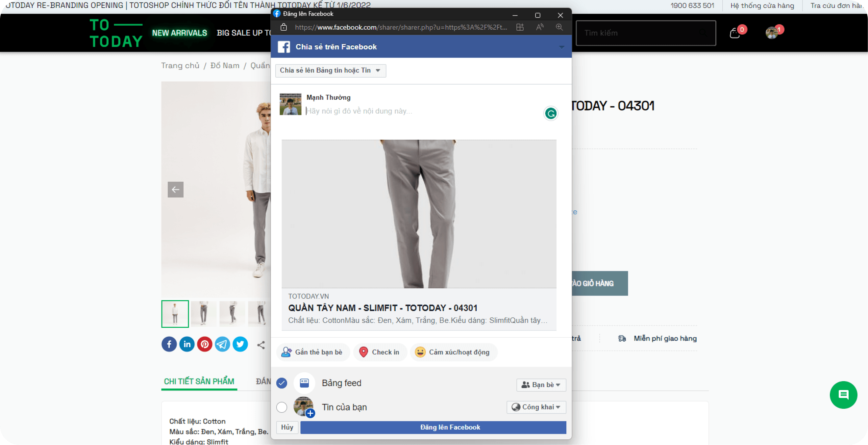Click Mạnh Thường profile picture in dialog
The image size is (868, 445).
point(290,104)
